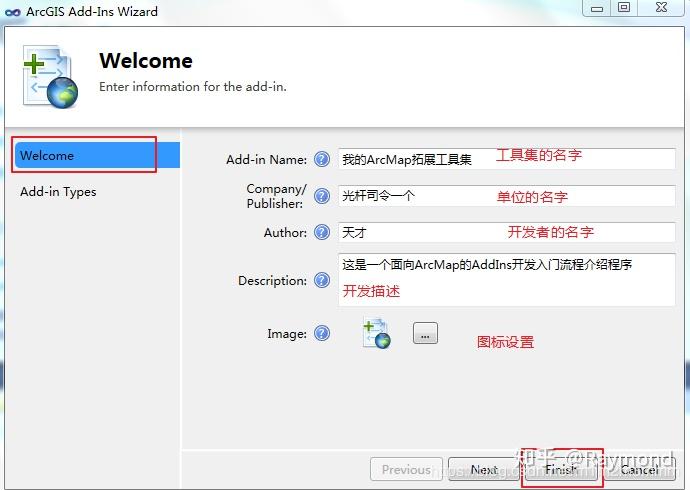
Task: Click the 'Add-in Name:' label
Action: point(266,160)
